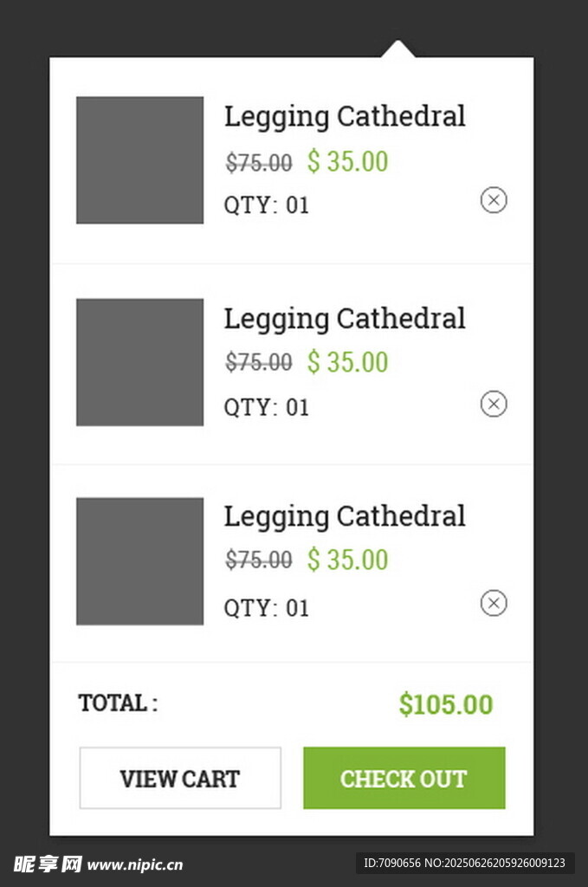Open the first product's thumbnail image

(x=140, y=160)
